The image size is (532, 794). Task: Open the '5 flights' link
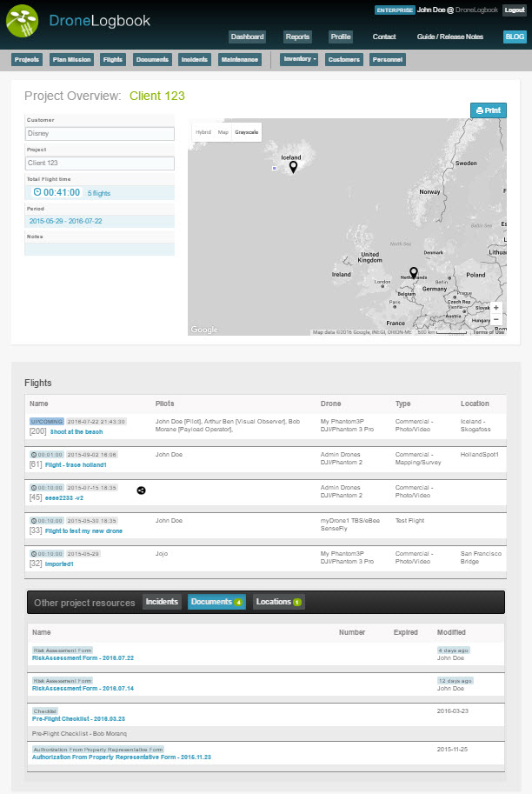pos(99,193)
